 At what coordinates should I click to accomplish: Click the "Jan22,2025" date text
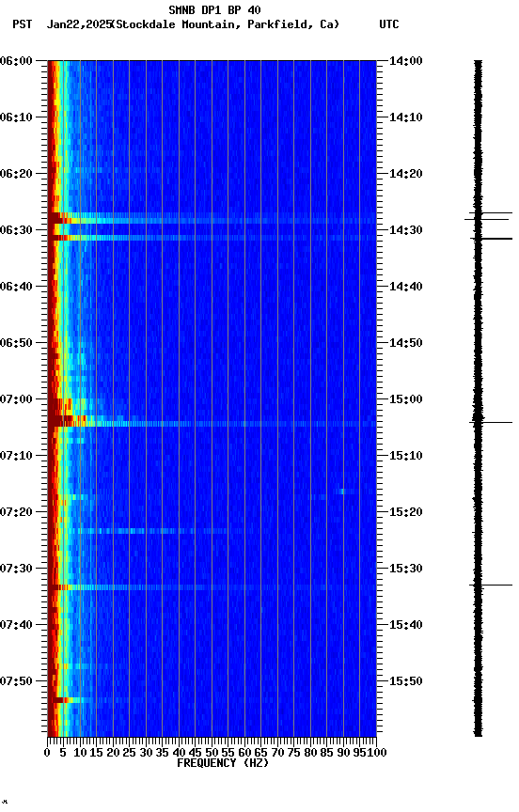coord(79,24)
